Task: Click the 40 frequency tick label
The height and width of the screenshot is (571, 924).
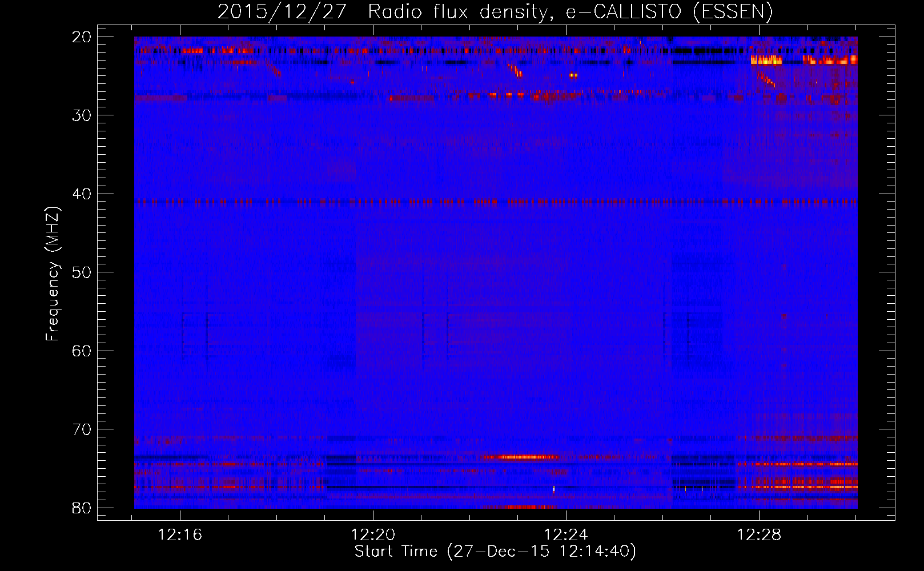Action: (82, 194)
